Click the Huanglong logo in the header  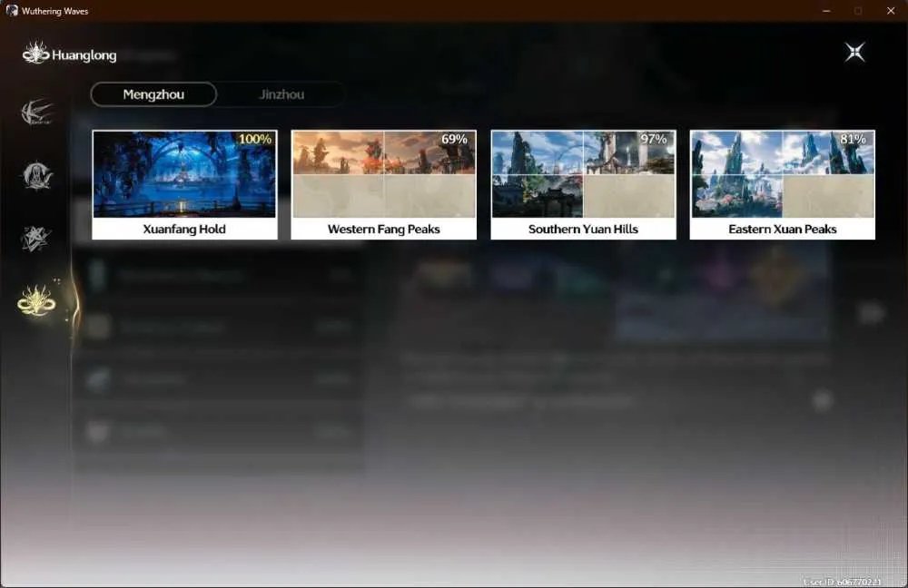pyautogui.click(x=36, y=53)
